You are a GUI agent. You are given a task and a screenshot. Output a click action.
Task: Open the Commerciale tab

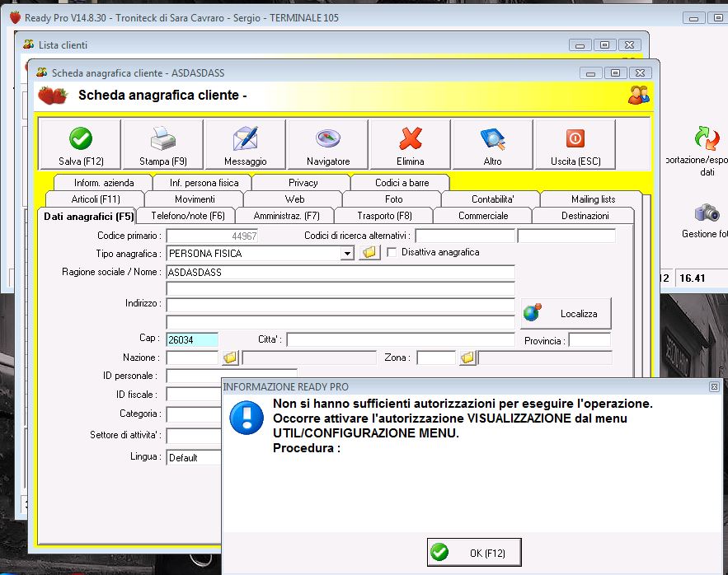pos(483,216)
